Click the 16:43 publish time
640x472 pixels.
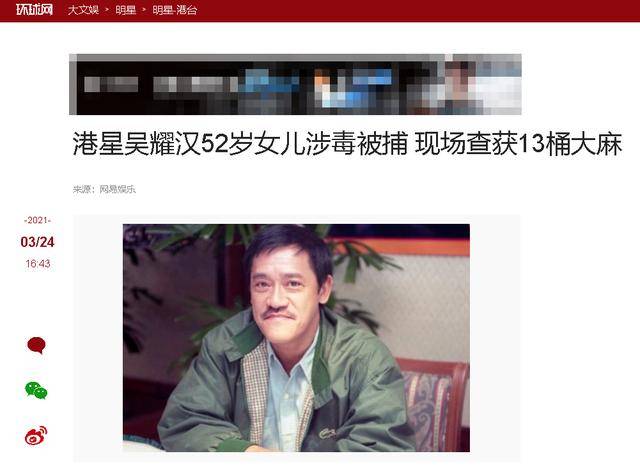(38, 264)
